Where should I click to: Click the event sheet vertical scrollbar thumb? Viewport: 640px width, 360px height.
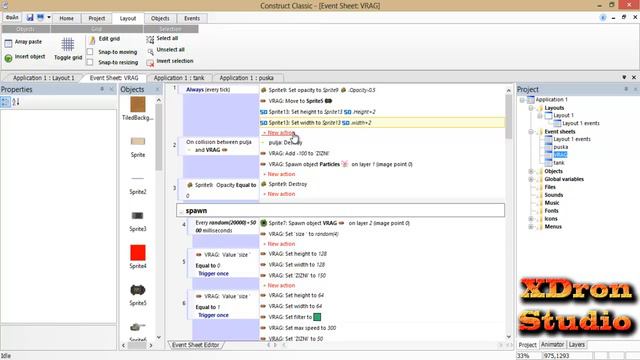point(509,116)
